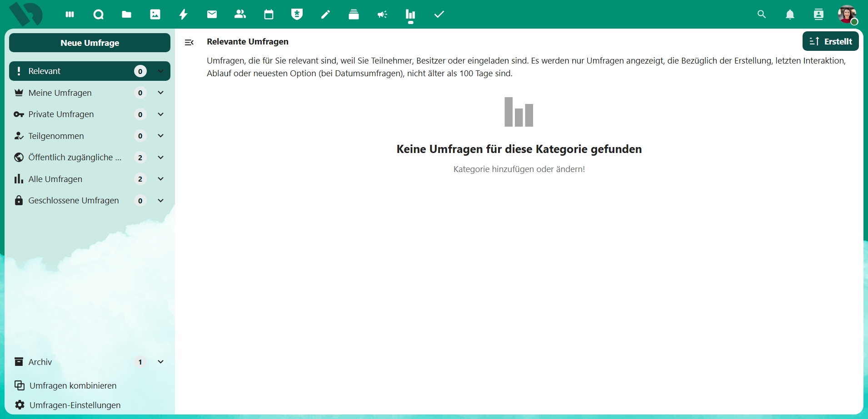Image resolution: width=868 pixels, height=419 pixels.
Task: Expand the Relevant chevron
Action: [160, 71]
